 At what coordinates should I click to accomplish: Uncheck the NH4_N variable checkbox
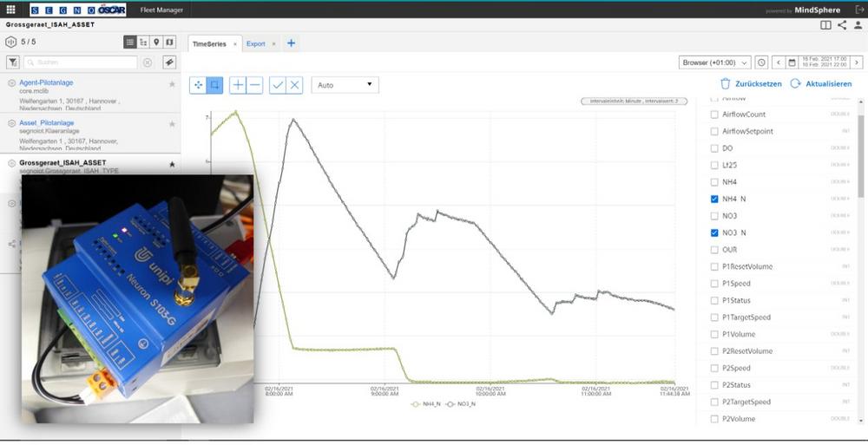[714, 199]
